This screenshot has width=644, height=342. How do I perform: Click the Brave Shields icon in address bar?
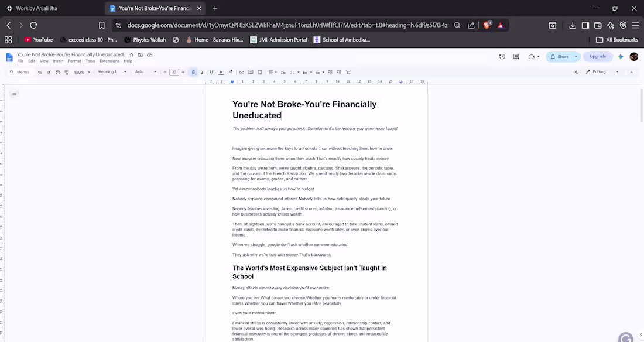click(487, 25)
